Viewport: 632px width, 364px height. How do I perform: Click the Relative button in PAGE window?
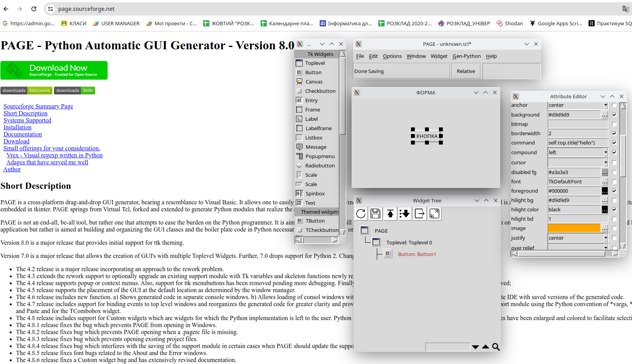(x=466, y=71)
